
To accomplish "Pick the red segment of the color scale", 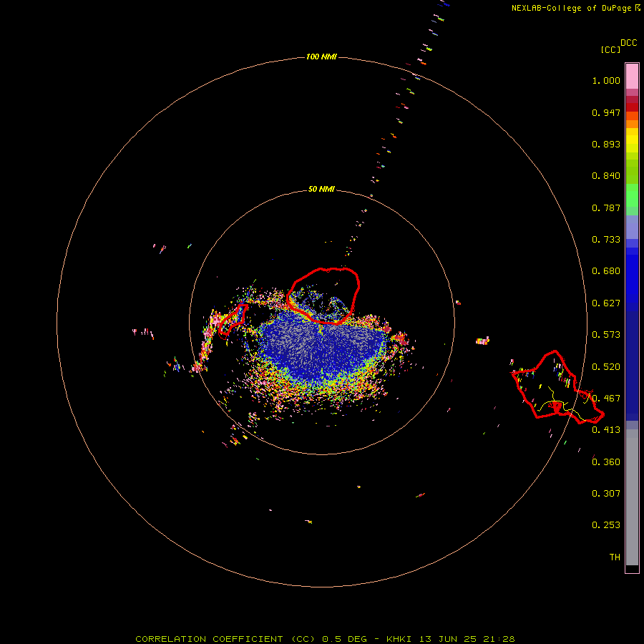I will [x=632, y=107].
